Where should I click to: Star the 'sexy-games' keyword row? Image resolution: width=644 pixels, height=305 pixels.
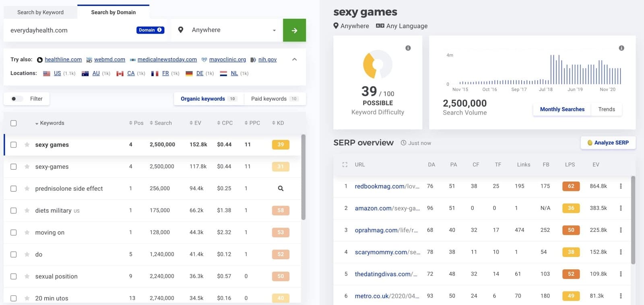coord(27,166)
